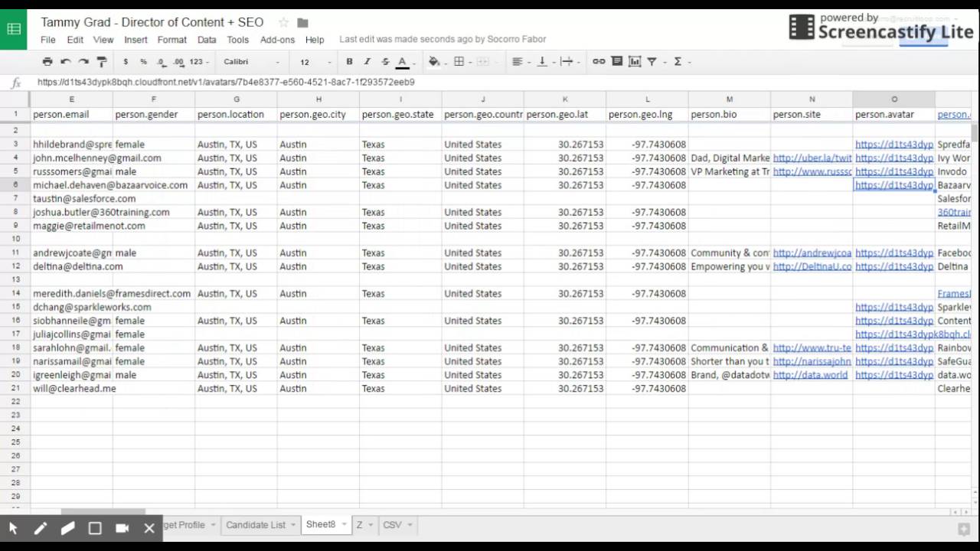Insert a chart
980x551 pixels.
coord(635,61)
